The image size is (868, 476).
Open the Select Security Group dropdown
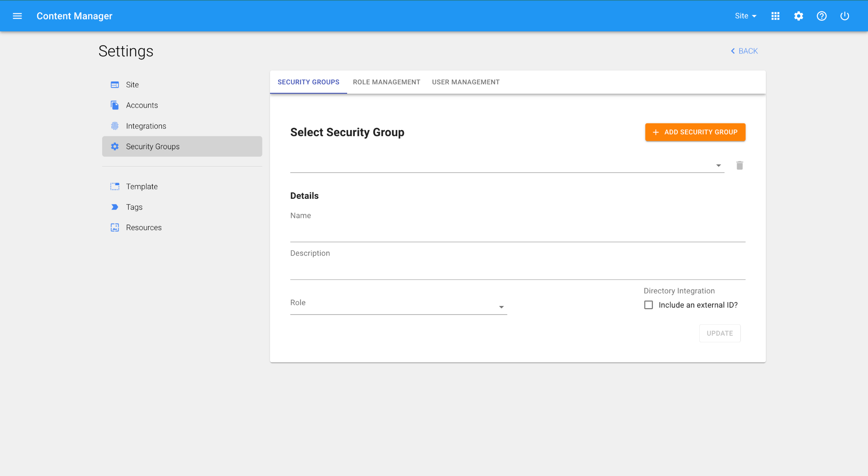[x=507, y=165]
